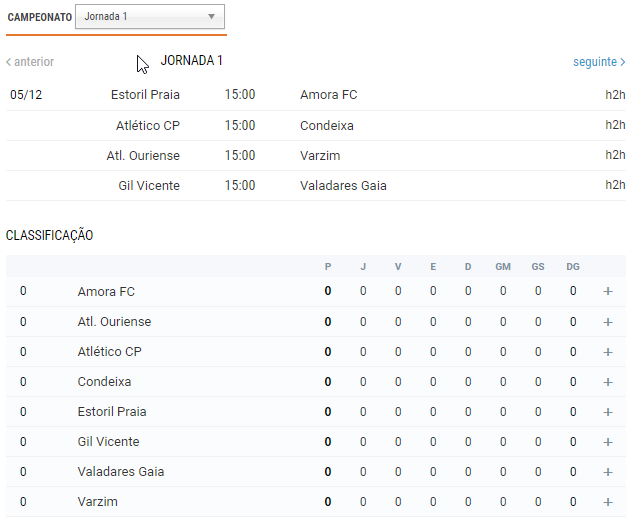This screenshot has width=638, height=527.
Task: Select Amora FC in the classification table
Action: [x=106, y=291]
